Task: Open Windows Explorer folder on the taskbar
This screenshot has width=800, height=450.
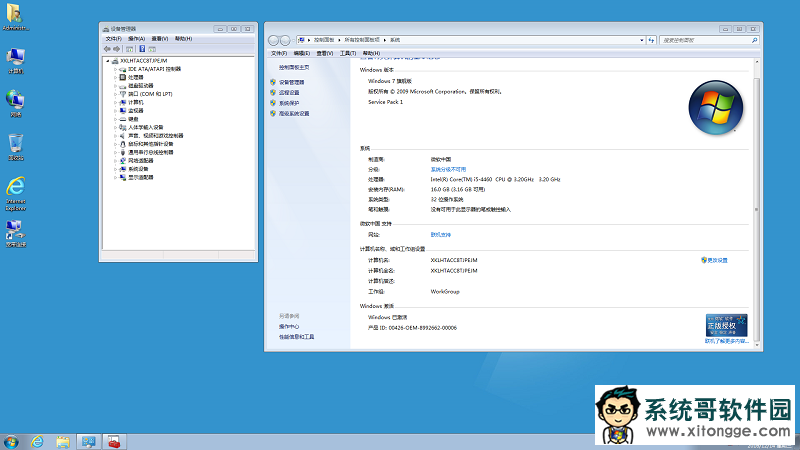Action: click(x=63, y=442)
